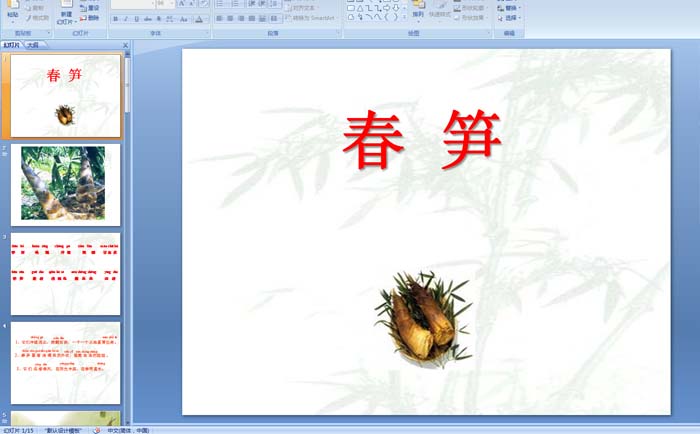
Task: Click the decrease font size button
Action: pyautogui.click(x=192, y=4)
